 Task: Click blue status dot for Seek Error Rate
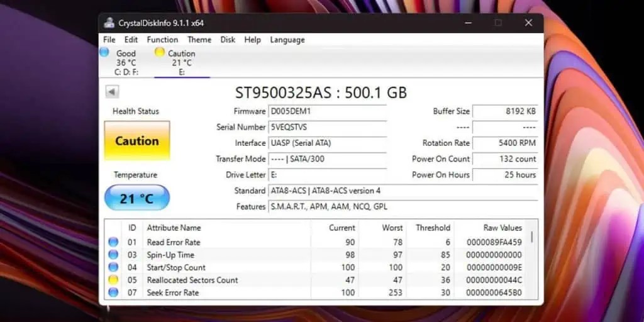(113, 292)
